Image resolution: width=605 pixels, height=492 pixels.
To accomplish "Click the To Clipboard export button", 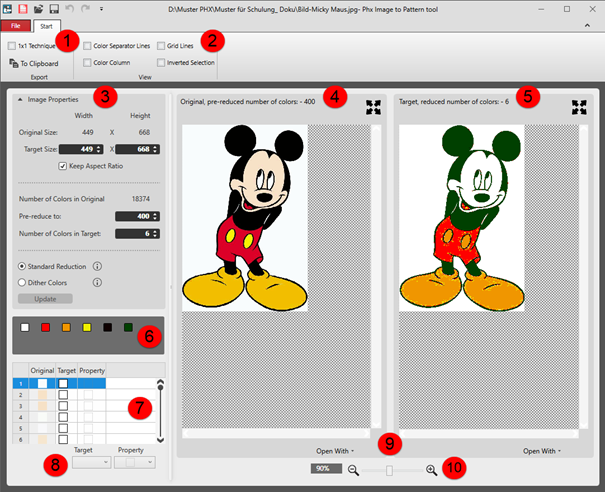I will coord(35,63).
